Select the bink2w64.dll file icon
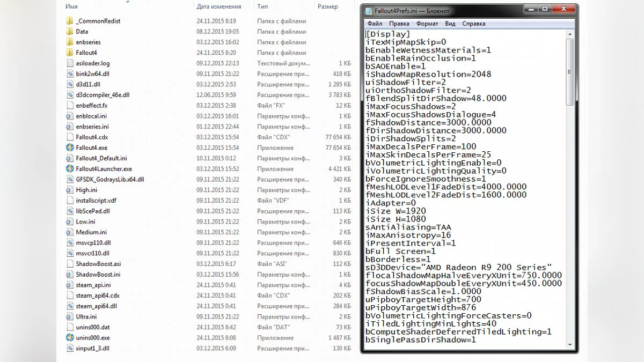644x362 pixels. pyautogui.click(x=70, y=73)
